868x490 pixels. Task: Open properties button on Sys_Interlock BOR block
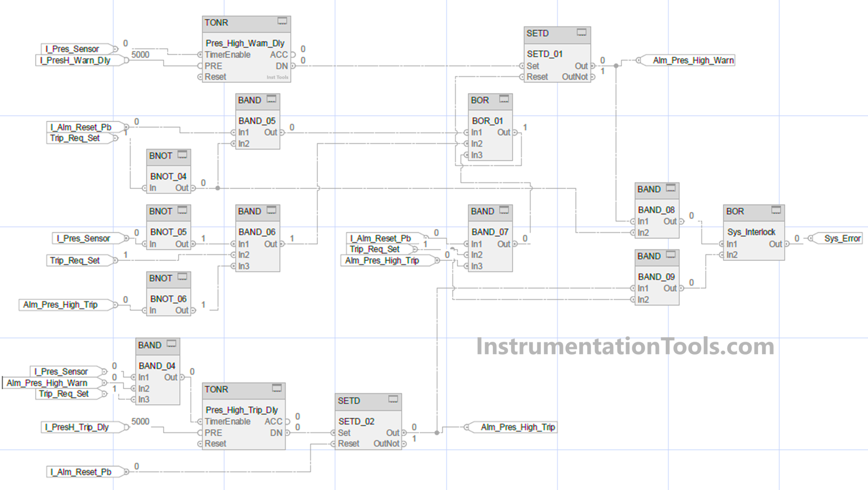(x=776, y=210)
